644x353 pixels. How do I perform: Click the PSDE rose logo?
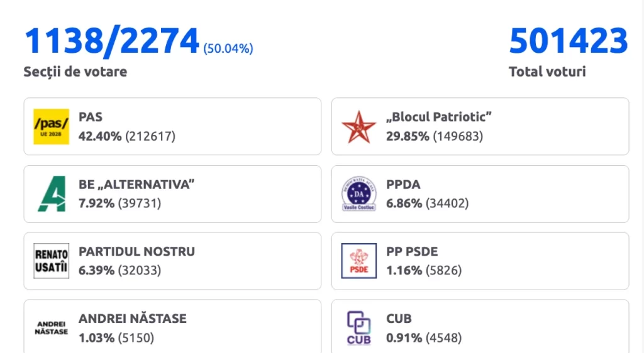tap(358, 261)
